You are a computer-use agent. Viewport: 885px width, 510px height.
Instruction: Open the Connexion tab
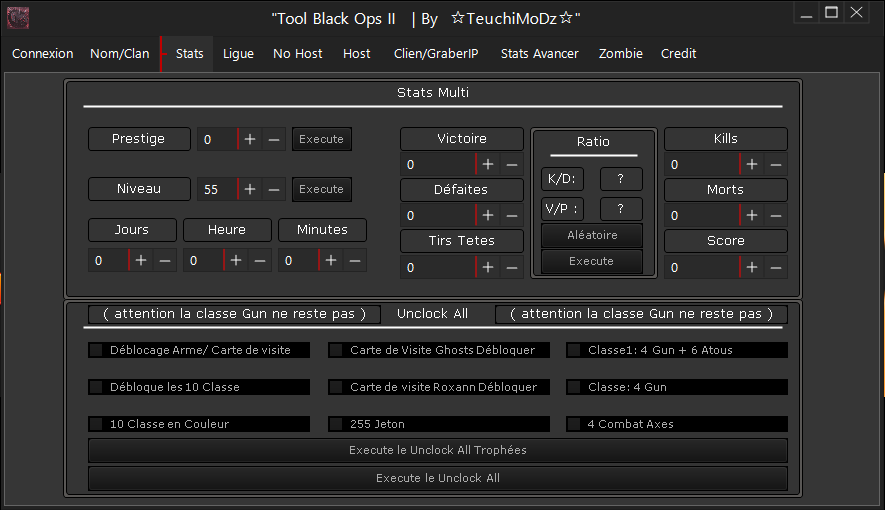click(x=43, y=54)
